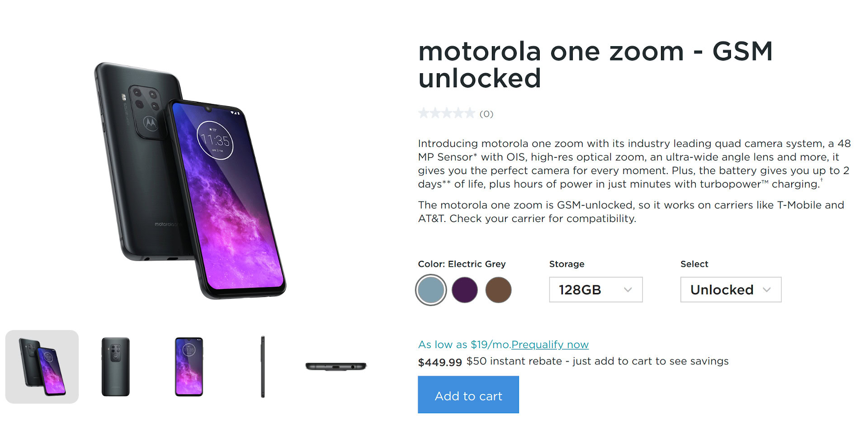Viewport: 868px width, 434px height.
Task: View the bottom edge phone thumbnail
Action: [336, 366]
